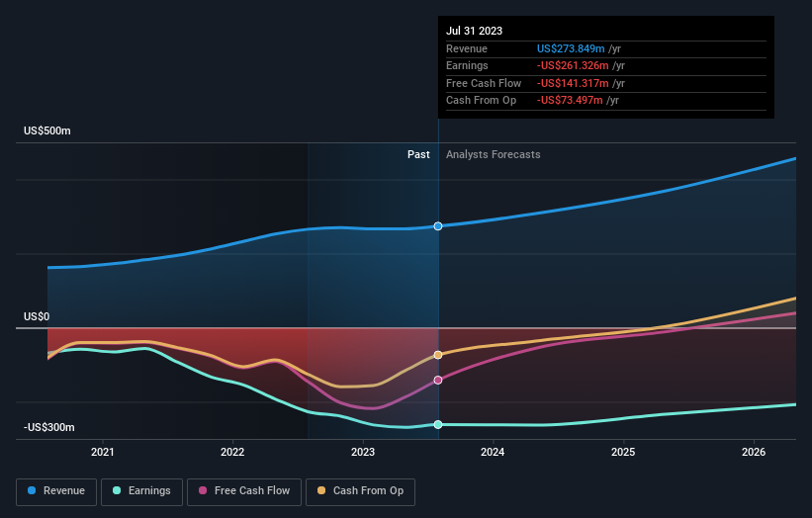Image resolution: width=812 pixels, height=518 pixels.
Task: Click the 2026 x-axis label
Action: pyautogui.click(x=754, y=452)
